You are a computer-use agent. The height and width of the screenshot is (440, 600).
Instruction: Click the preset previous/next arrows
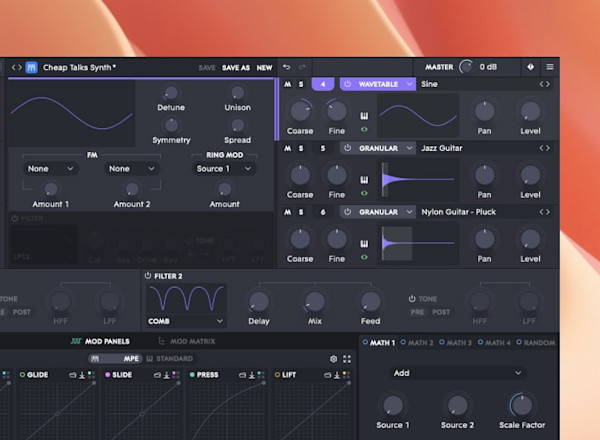pyautogui.click(x=16, y=68)
